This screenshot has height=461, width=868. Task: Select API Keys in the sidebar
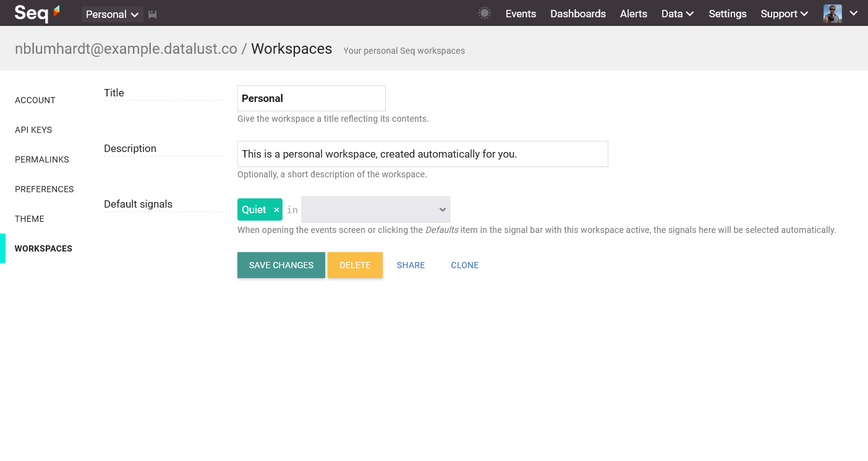[x=33, y=130]
